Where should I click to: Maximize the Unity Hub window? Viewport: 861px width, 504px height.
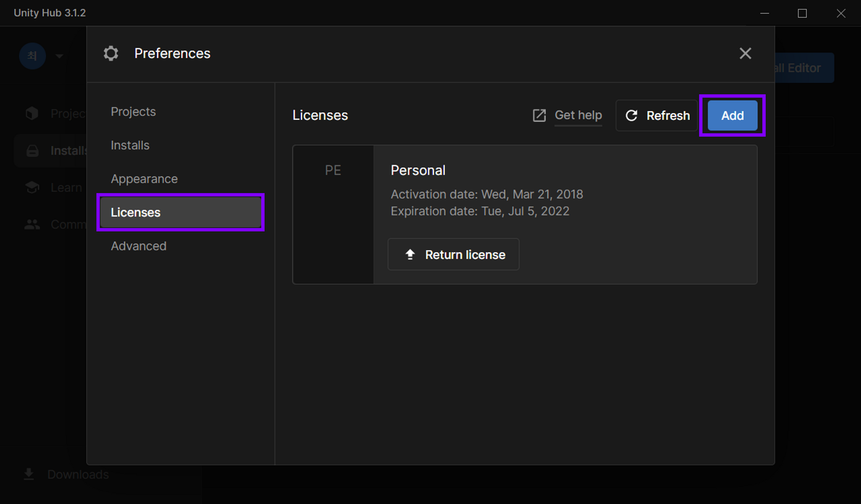pos(802,13)
